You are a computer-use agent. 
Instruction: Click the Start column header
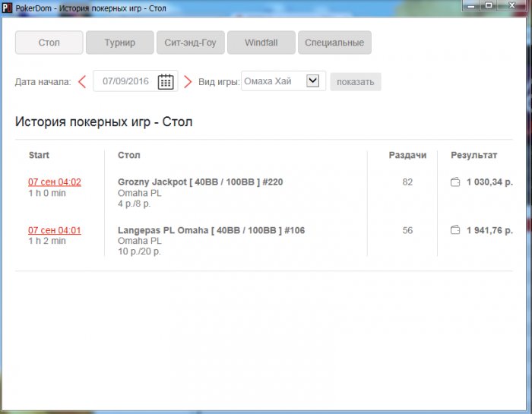pos(39,155)
